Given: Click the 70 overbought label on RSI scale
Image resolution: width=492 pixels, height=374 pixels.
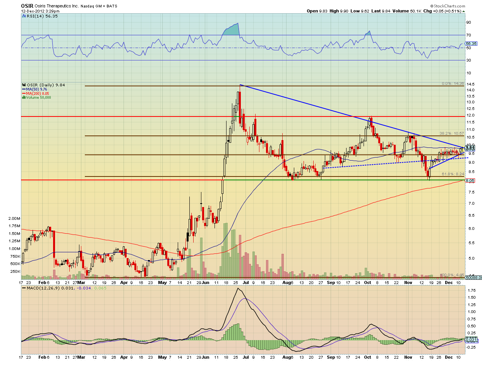Looking at the screenshot, I should pyautogui.click(x=468, y=35).
